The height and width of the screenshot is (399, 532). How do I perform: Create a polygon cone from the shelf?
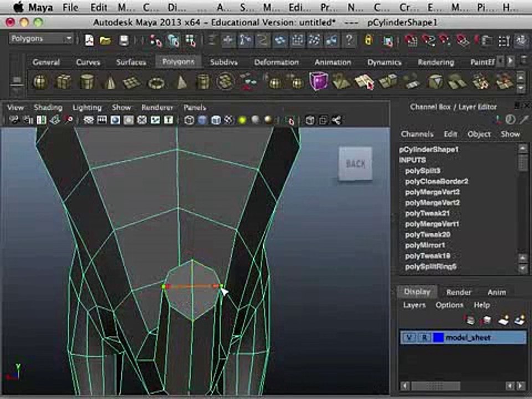pos(109,82)
